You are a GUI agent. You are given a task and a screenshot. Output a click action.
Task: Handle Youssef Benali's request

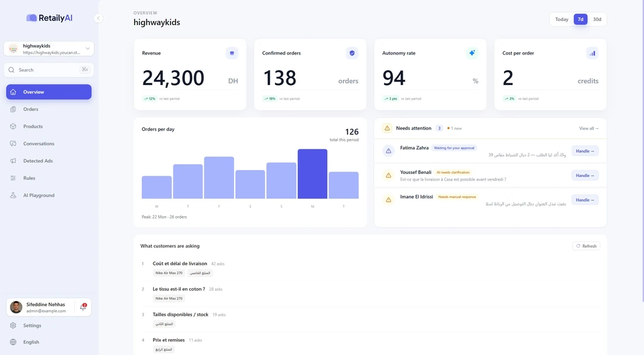pyautogui.click(x=585, y=175)
